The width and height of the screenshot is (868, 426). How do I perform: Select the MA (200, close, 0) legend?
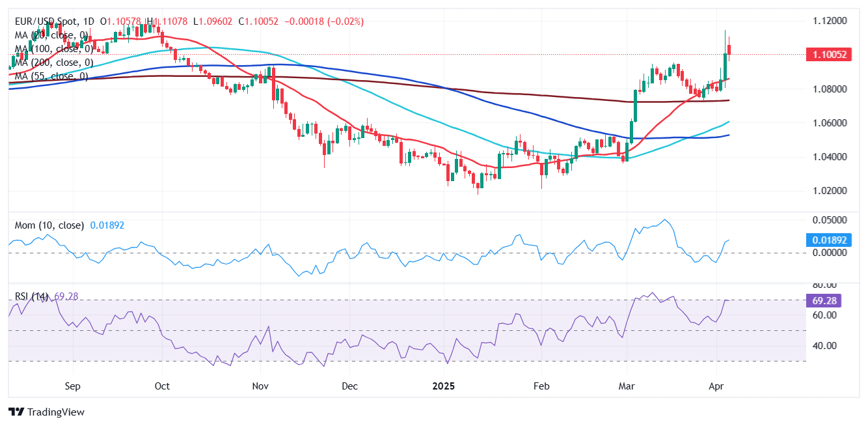point(53,63)
